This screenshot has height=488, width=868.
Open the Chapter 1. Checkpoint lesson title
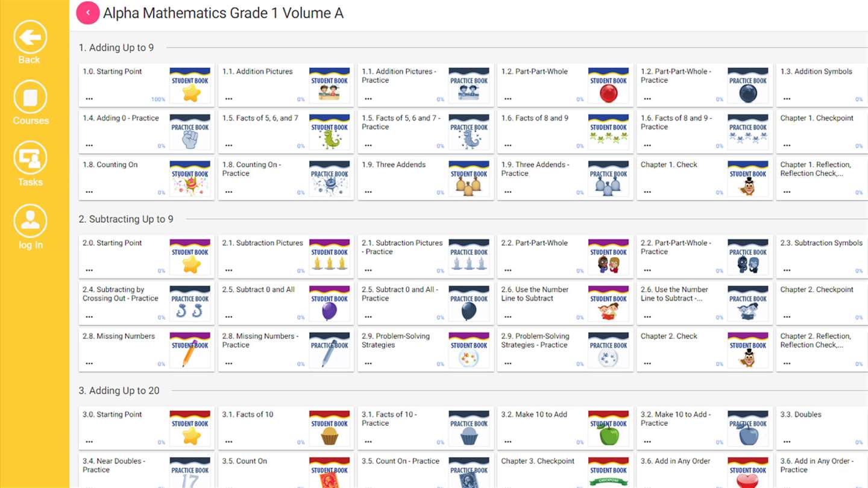pyautogui.click(x=817, y=118)
